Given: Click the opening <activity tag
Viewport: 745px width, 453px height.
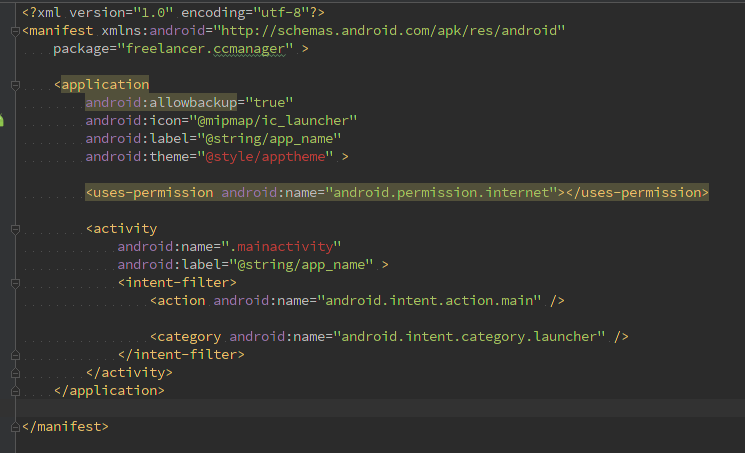Looking at the screenshot, I should 121,229.
